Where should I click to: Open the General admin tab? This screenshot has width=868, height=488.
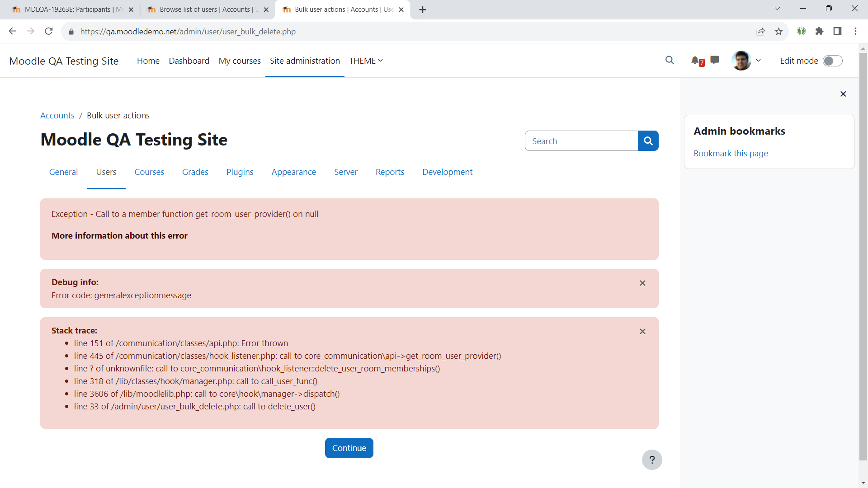click(x=63, y=172)
